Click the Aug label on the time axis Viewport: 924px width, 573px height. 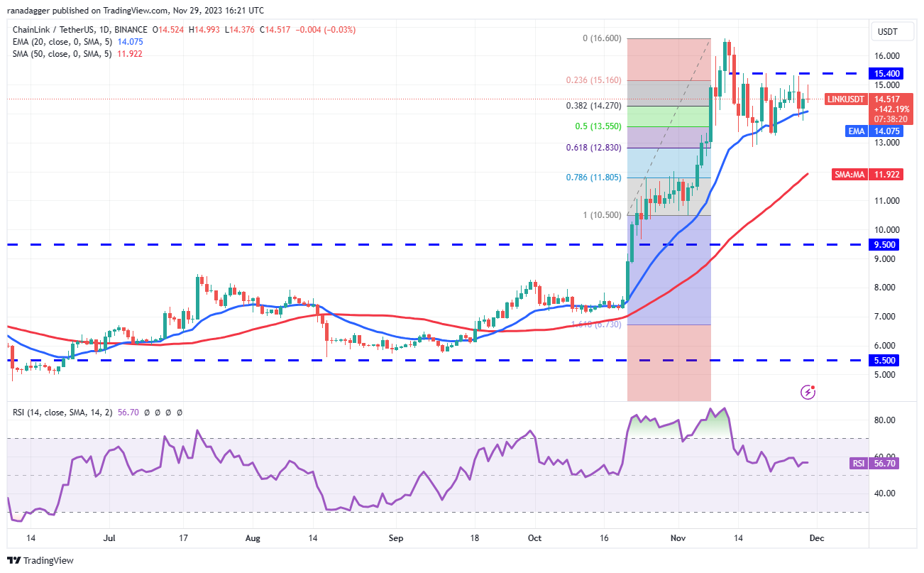point(253,538)
